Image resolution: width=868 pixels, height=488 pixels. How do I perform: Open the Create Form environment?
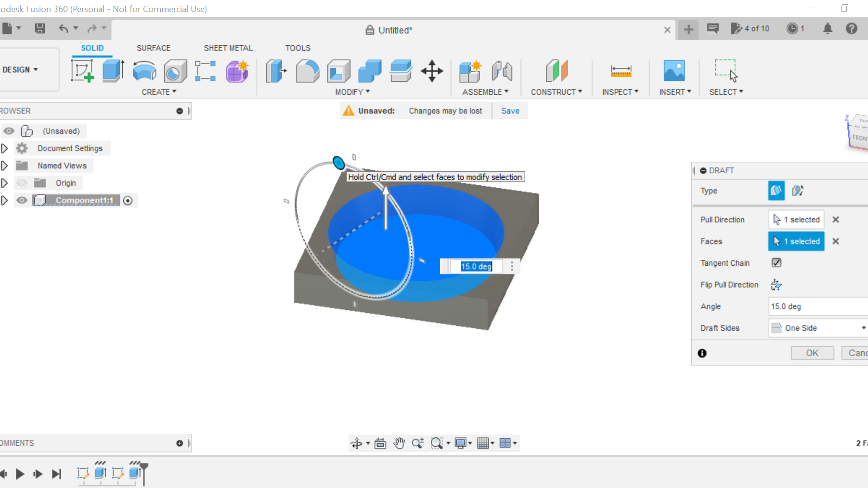(x=237, y=71)
